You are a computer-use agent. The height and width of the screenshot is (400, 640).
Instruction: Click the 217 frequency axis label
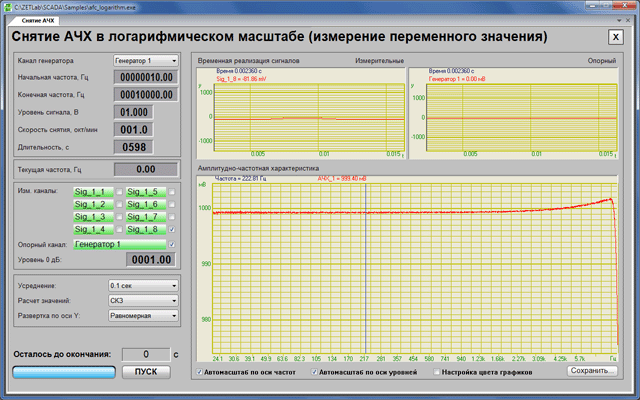pyautogui.click(x=364, y=359)
